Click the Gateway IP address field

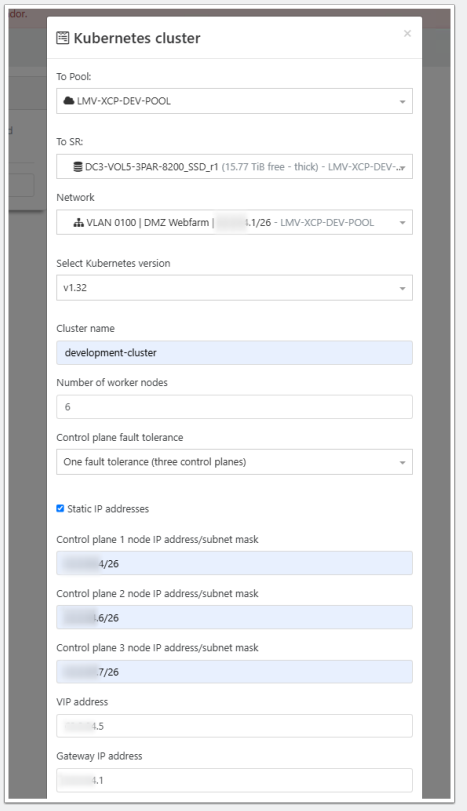tap(234, 780)
